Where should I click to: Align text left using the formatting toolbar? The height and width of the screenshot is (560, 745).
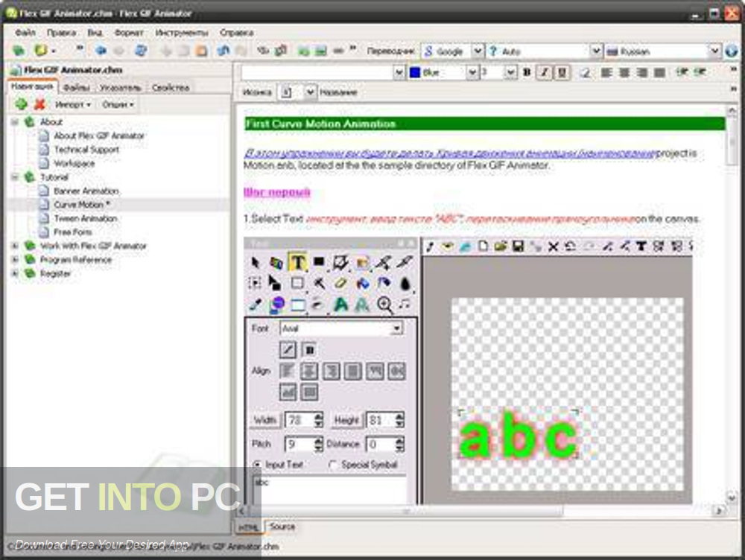606,73
